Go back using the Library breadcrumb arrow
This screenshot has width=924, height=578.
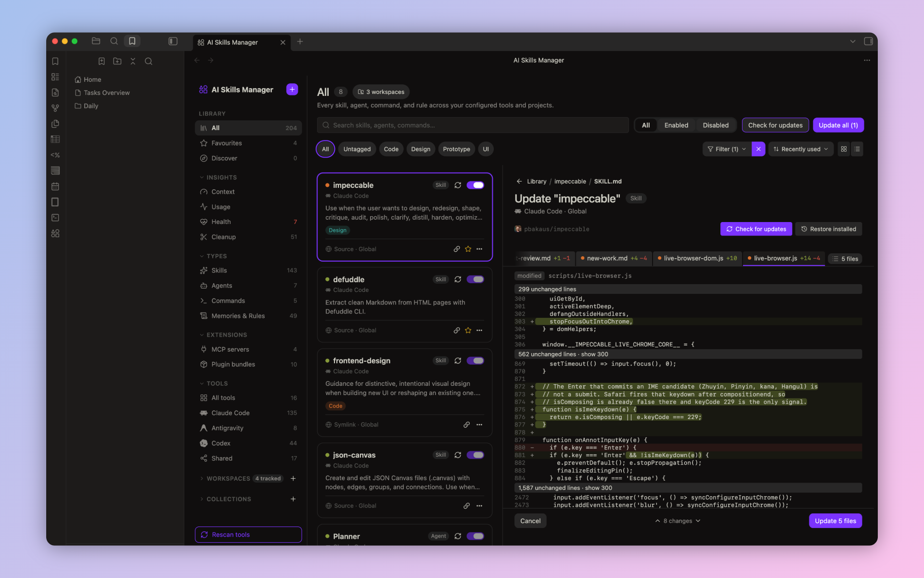(519, 182)
